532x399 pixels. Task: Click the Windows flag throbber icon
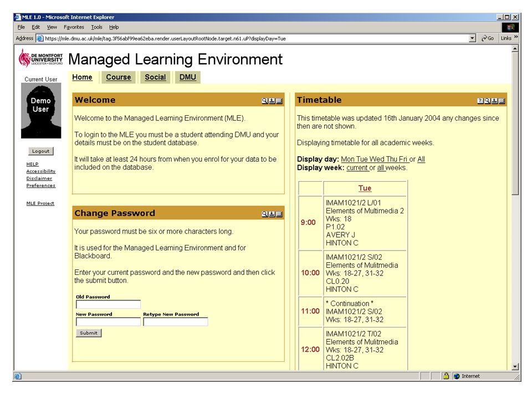coord(510,27)
